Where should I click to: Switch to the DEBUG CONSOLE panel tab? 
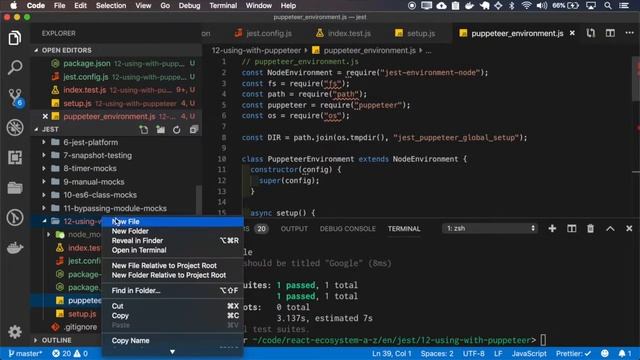347,229
